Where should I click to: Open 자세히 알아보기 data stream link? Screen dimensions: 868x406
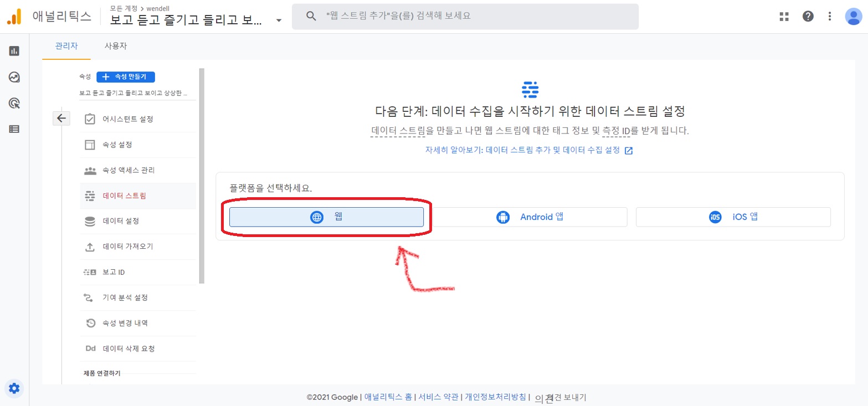tap(522, 151)
